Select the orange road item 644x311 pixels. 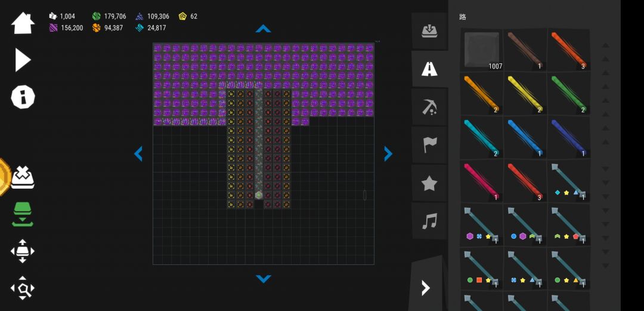tap(482, 94)
